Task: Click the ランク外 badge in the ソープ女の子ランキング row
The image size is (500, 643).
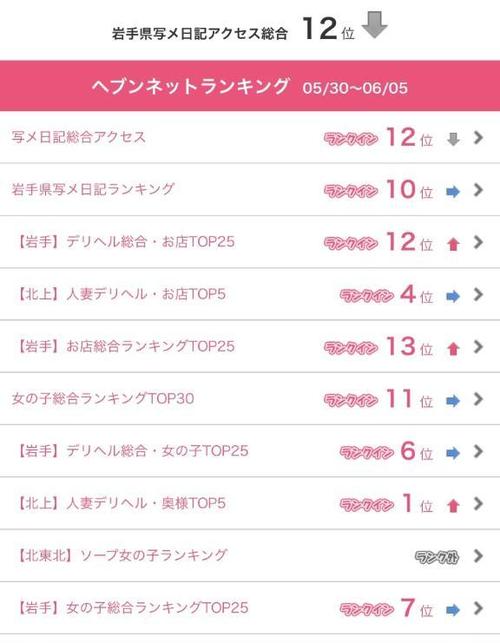Action: point(436,557)
